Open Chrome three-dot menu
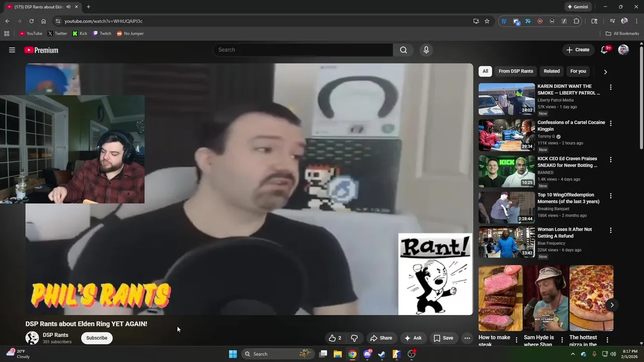 [x=636, y=21]
